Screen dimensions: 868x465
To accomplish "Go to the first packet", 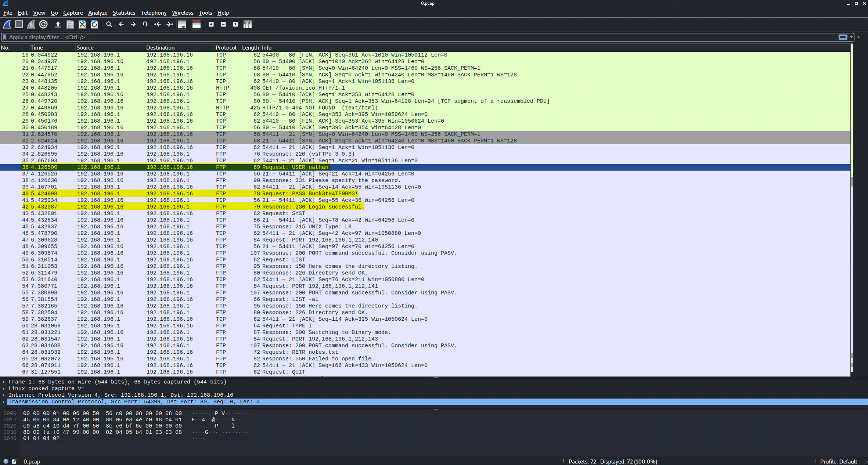I will point(158,24).
